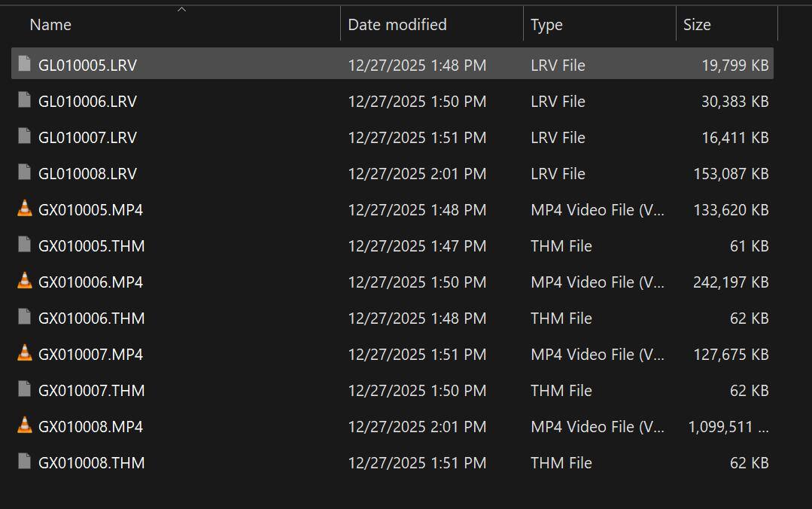This screenshot has height=509, width=812.
Task: Sort by the Date modified column header
Action: click(397, 25)
